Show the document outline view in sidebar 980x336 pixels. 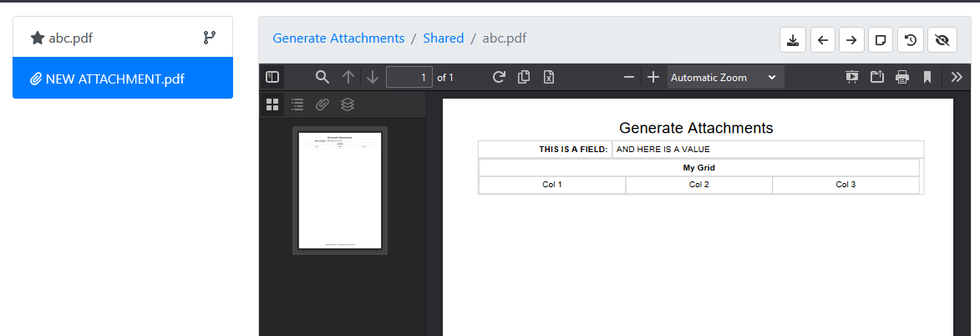click(297, 104)
